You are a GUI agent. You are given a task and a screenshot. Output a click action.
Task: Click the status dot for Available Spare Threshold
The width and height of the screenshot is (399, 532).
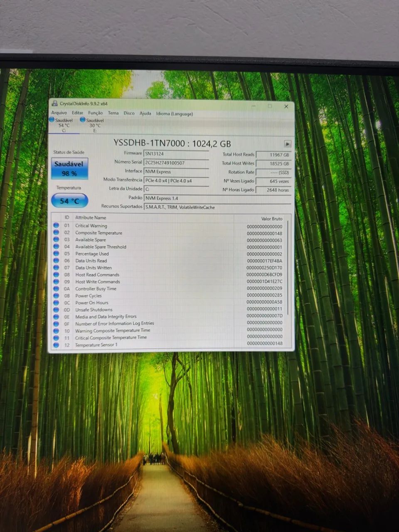pos(56,246)
